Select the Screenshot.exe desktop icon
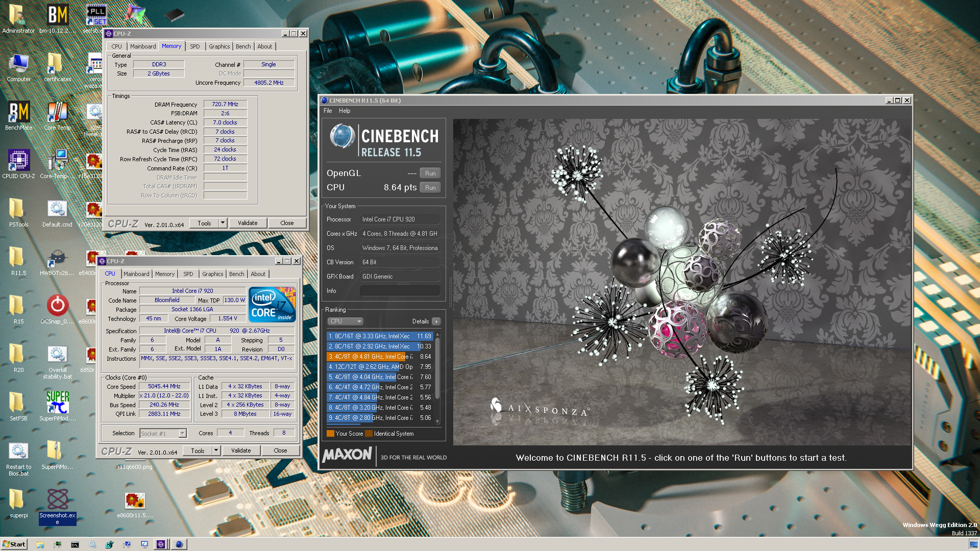Viewport: 980px width, 551px height. pyautogui.click(x=57, y=507)
